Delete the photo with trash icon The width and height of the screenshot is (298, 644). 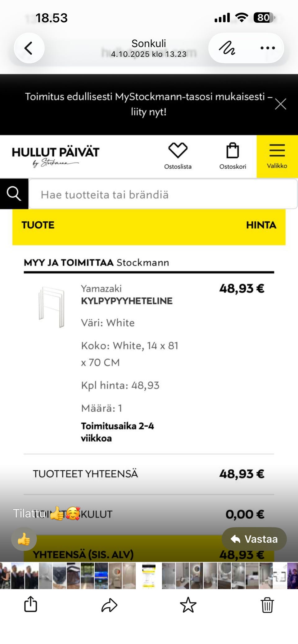click(267, 605)
